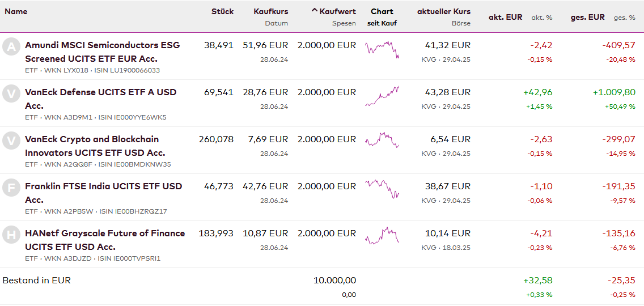The width and height of the screenshot is (644, 306).
Task: Click the VanEck Crypto letter avatar icon
Action: [11, 141]
